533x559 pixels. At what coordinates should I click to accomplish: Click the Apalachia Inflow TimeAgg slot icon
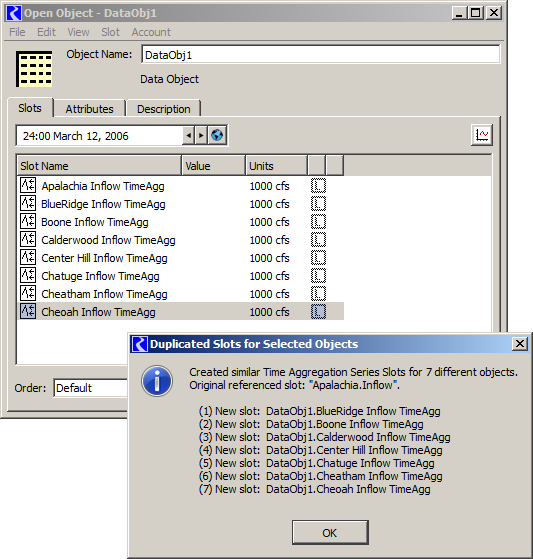coord(28,185)
